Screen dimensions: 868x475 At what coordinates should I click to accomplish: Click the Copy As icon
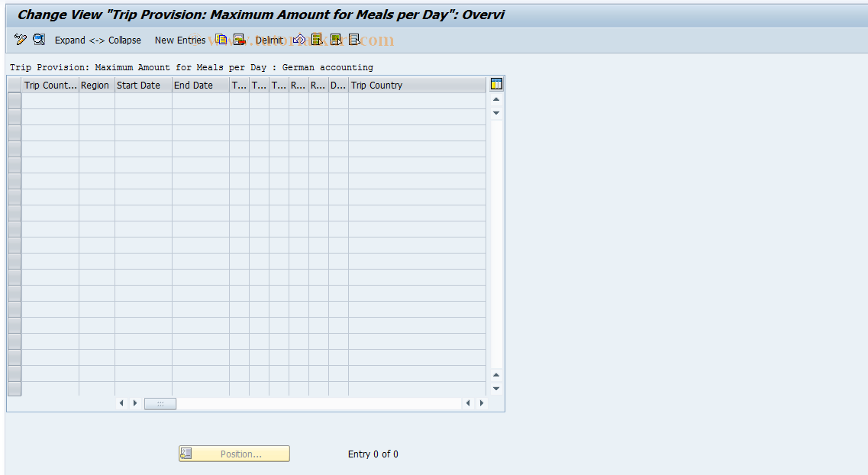[221, 39]
